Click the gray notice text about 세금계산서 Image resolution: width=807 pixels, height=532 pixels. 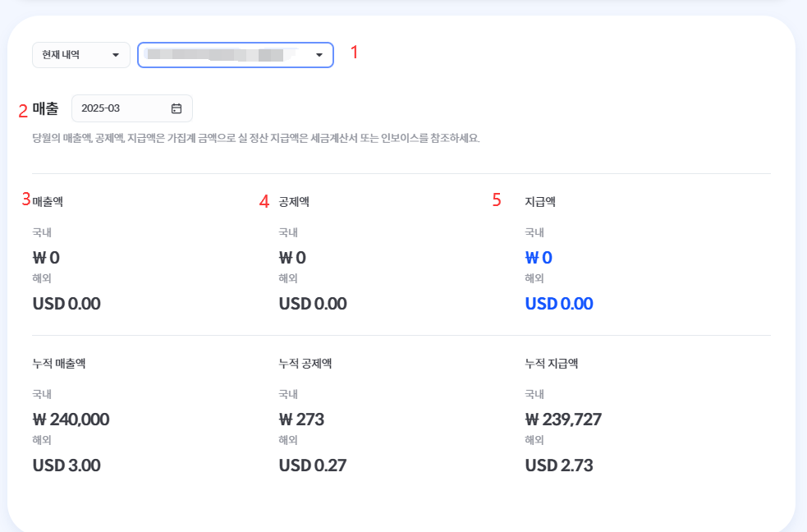(x=256, y=138)
